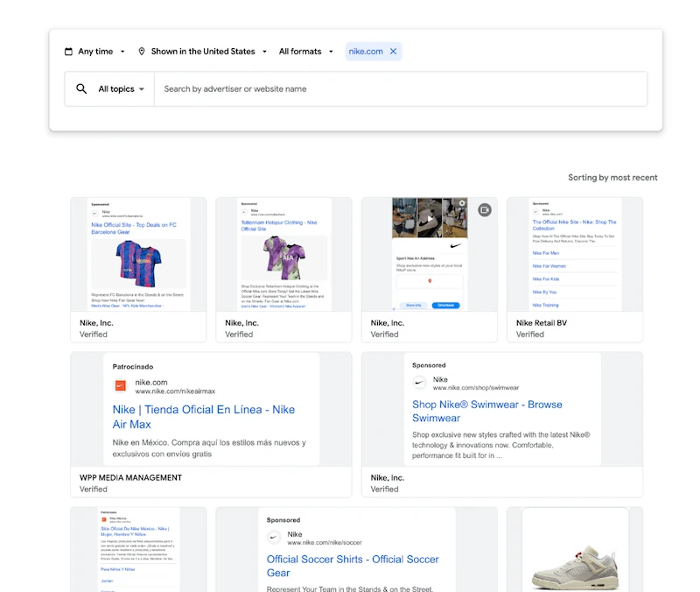The image size is (700, 592).
Task: Open the Any time date filter dropdown
Action: [x=94, y=51]
